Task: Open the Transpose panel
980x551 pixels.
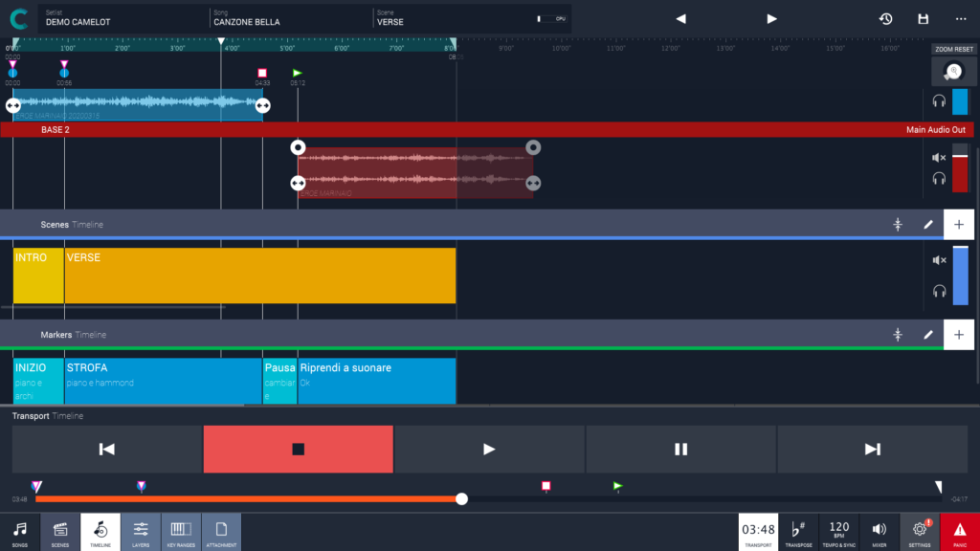Action: pyautogui.click(x=798, y=531)
